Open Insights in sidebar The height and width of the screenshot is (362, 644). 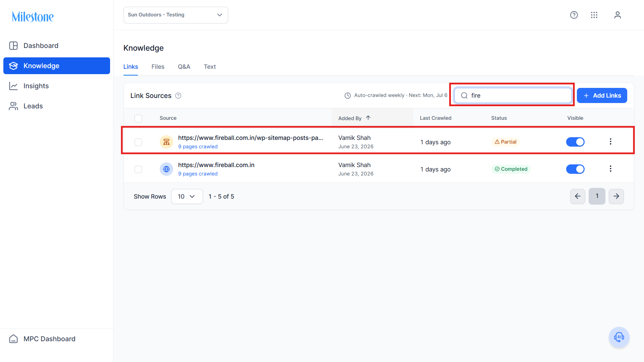tap(57, 86)
